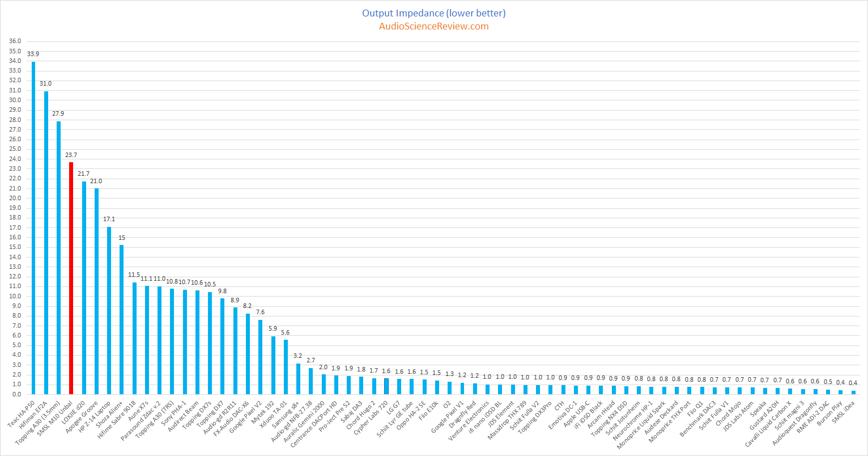Click the '21.7' value label
Screen dimensions: 868x456
click(x=84, y=174)
